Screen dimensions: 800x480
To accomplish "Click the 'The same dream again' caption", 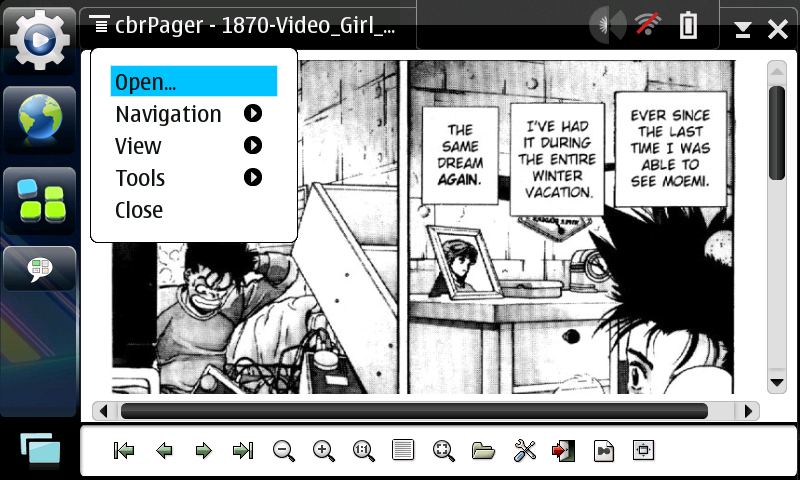I will (x=460, y=155).
